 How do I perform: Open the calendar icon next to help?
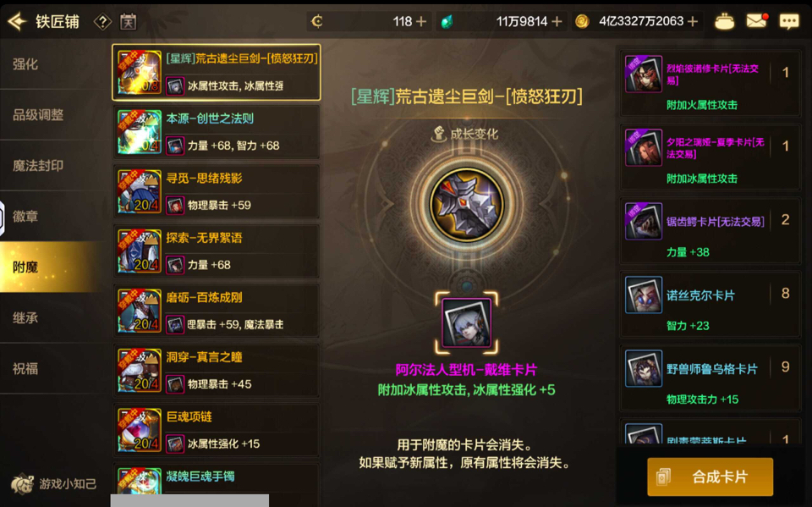(x=128, y=22)
